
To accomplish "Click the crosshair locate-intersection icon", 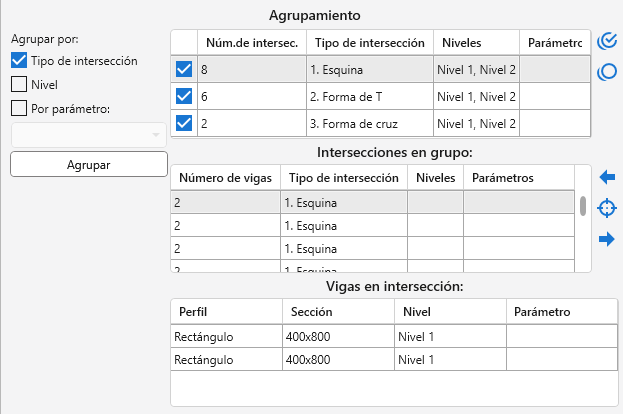I will 606,208.
